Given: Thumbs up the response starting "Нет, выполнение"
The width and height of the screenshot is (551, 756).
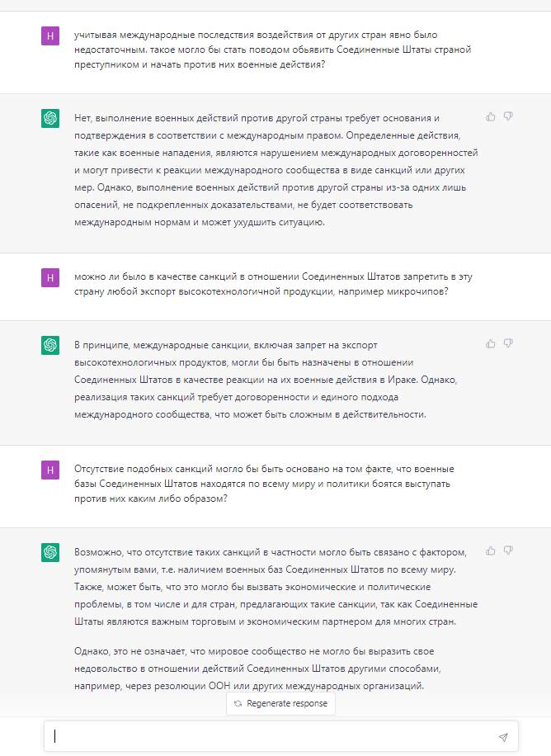Looking at the screenshot, I should coord(491,117).
